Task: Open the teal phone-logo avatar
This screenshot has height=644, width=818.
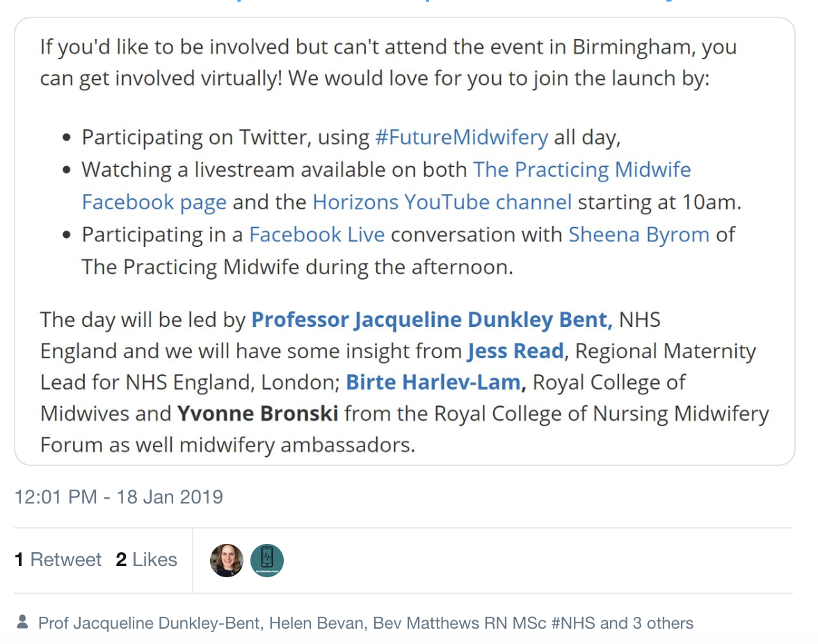Action: pos(267,561)
